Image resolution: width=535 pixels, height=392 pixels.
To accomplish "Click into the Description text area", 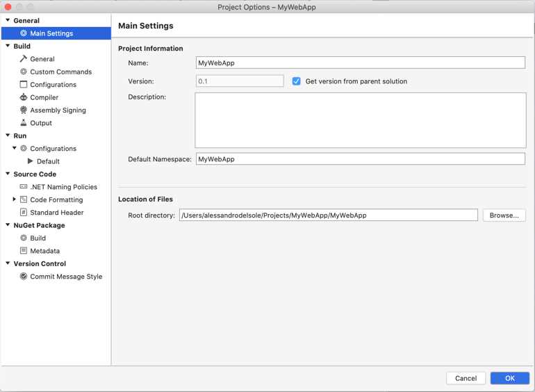I will coord(361,120).
